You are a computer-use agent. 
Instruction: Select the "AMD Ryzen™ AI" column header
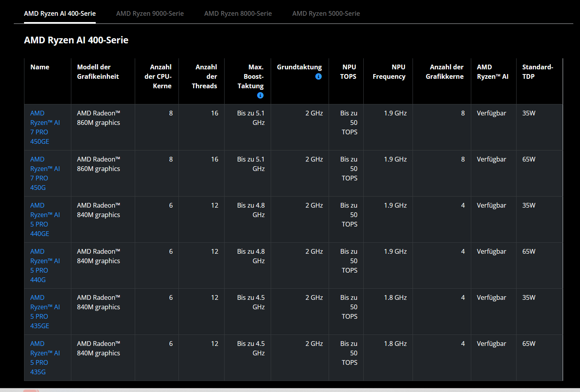point(493,72)
